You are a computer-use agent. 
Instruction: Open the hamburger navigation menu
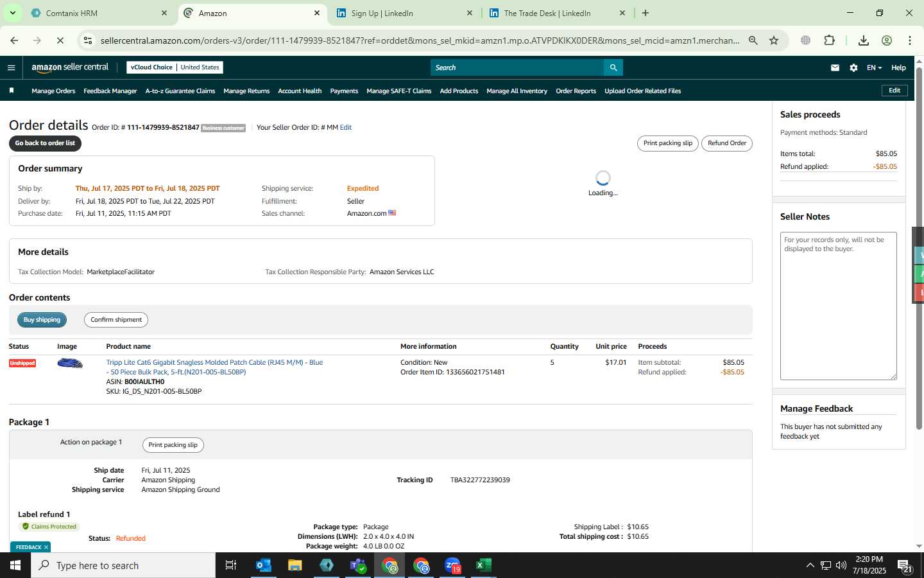[x=11, y=67]
